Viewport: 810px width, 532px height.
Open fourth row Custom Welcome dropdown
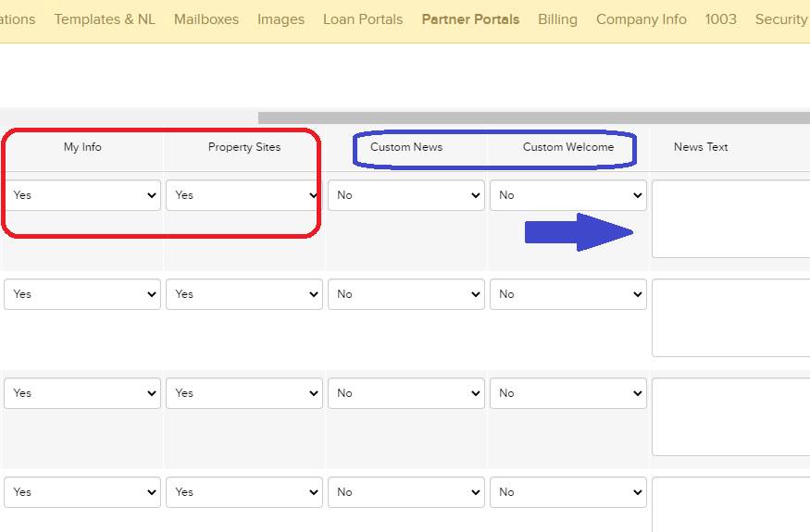coord(568,493)
